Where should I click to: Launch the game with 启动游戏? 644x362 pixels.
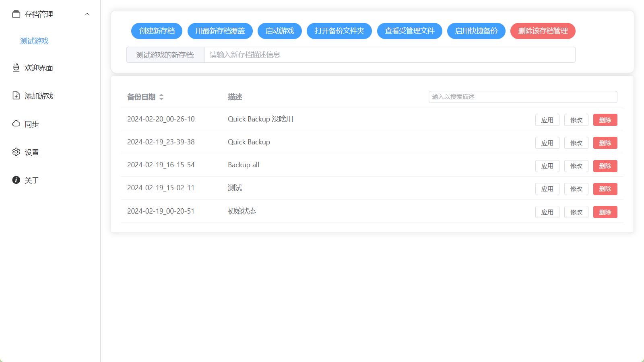pos(280,31)
